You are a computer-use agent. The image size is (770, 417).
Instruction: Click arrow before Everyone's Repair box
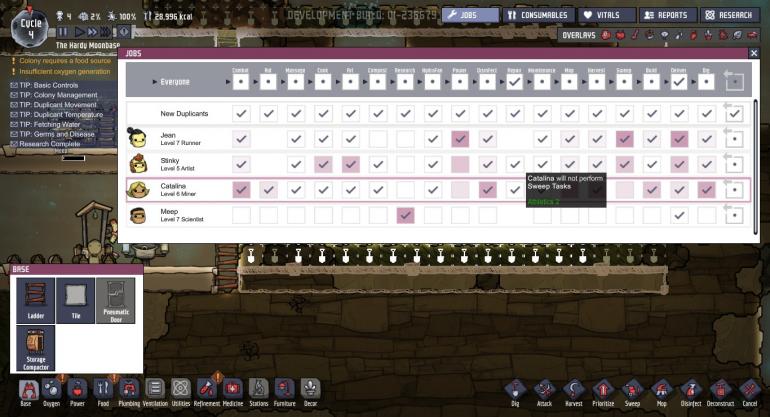tap(502, 82)
